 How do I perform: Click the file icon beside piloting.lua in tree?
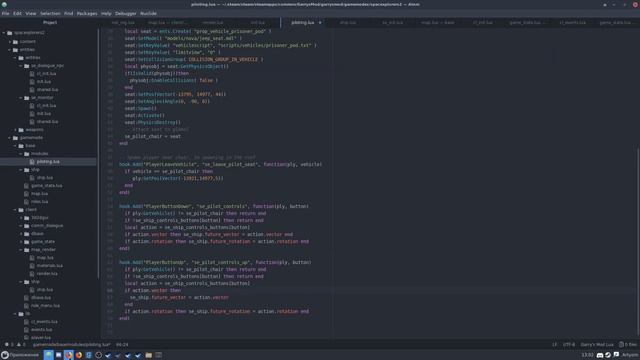pos(32,162)
